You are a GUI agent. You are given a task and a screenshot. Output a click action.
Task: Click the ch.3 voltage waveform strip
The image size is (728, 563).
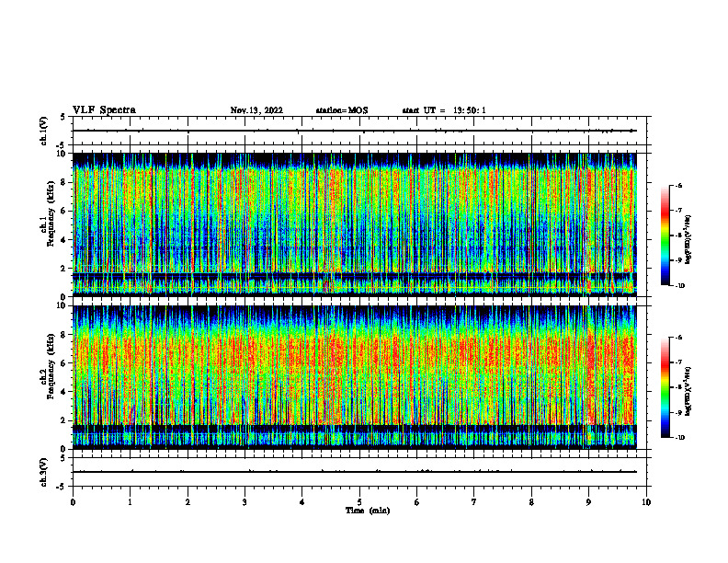tap(359, 472)
